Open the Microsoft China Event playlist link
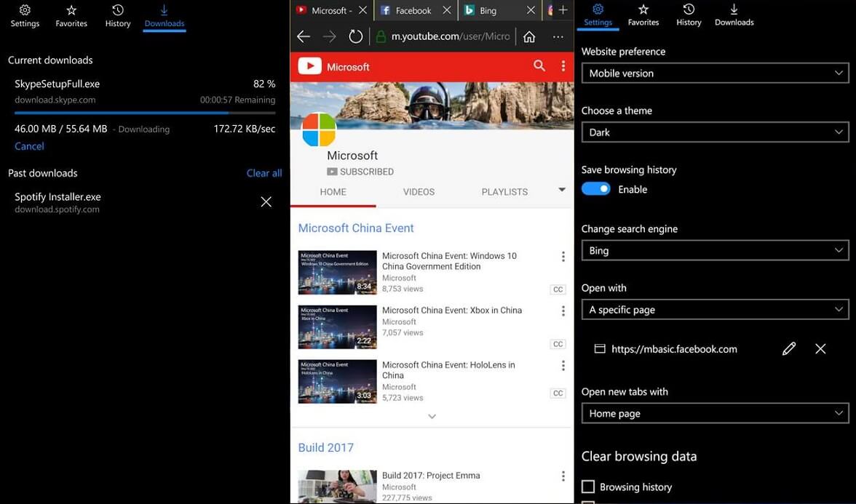This screenshot has width=856, height=504. click(x=356, y=228)
